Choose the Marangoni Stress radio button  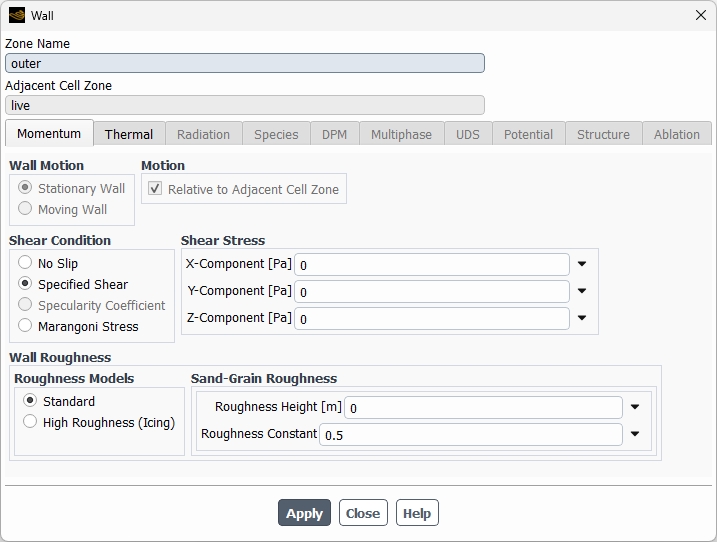pyautogui.click(x=25, y=326)
